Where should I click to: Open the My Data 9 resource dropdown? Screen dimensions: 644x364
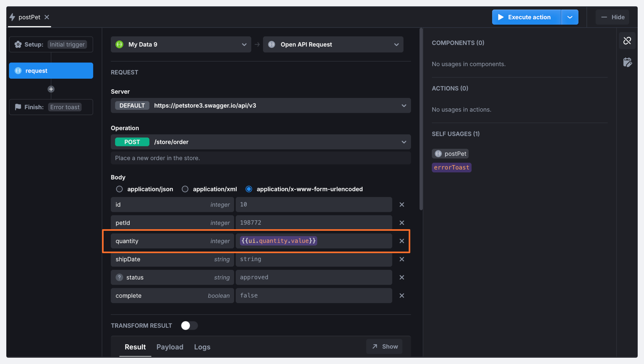[181, 44]
